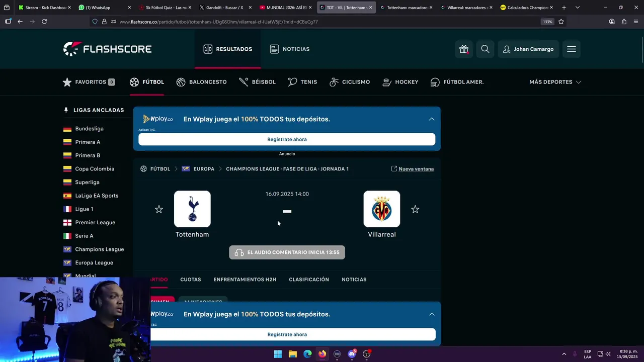Select Baloncesto in sports menu
The image size is (644, 362).
[202, 82]
